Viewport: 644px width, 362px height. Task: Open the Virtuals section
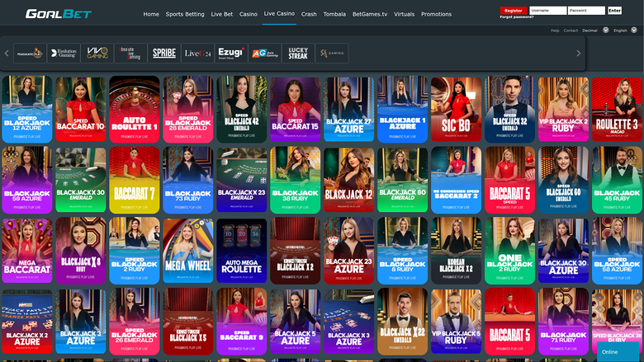pos(404,14)
